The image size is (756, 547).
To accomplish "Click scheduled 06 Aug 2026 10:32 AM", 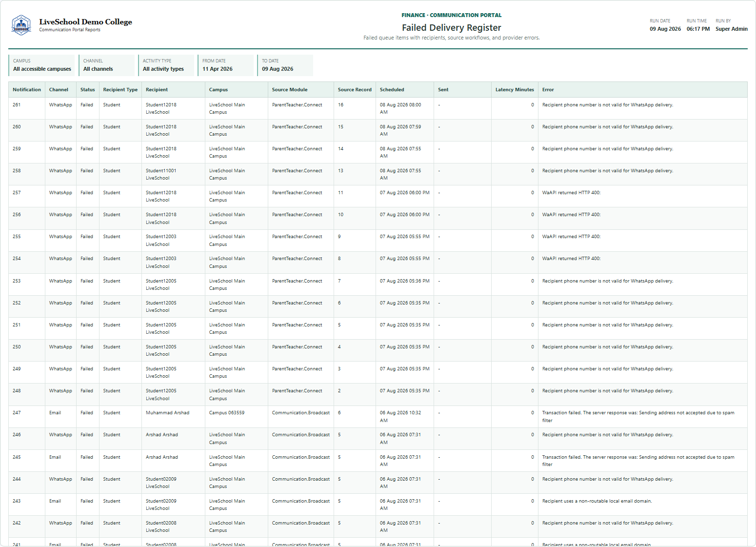I will (400, 416).
